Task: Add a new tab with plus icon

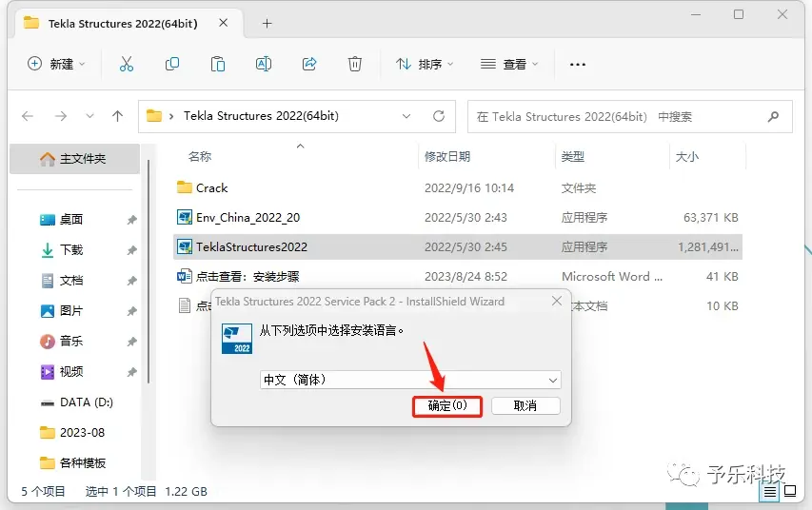Action: [x=267, y=23]
